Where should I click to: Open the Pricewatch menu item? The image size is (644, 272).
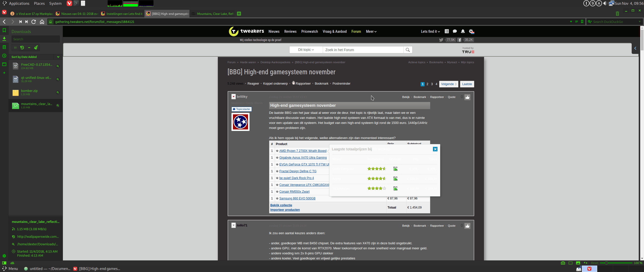tap(309, 31)
